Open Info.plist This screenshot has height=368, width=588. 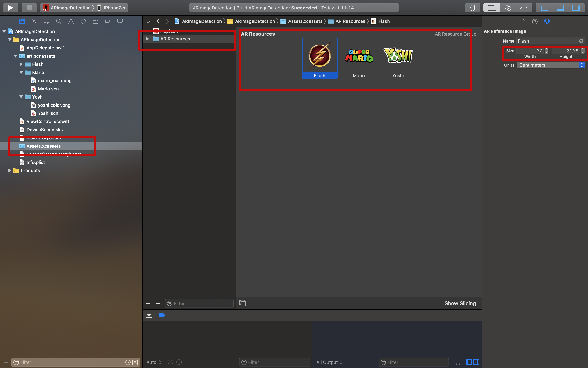click(36, 162)
